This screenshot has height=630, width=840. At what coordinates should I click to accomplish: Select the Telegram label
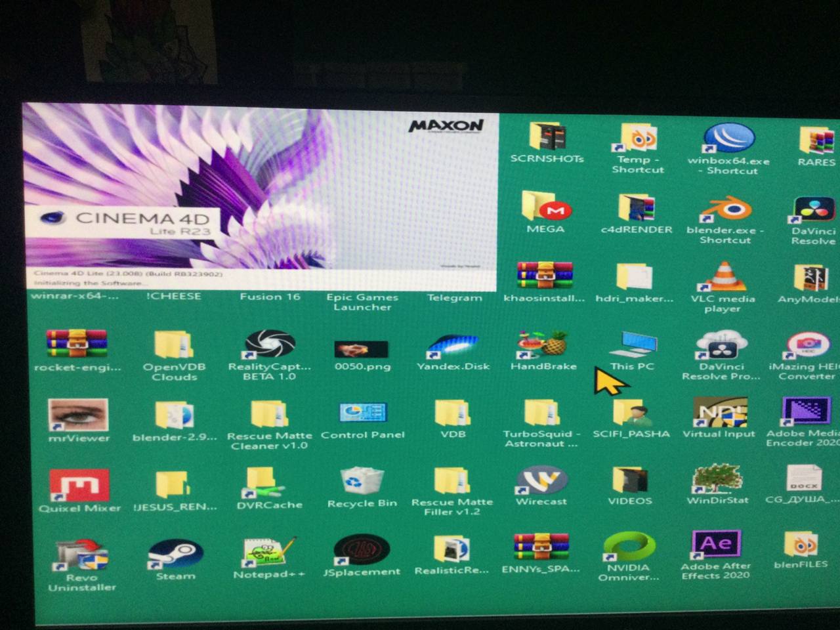pyautogui.click(x=454, y=297)
